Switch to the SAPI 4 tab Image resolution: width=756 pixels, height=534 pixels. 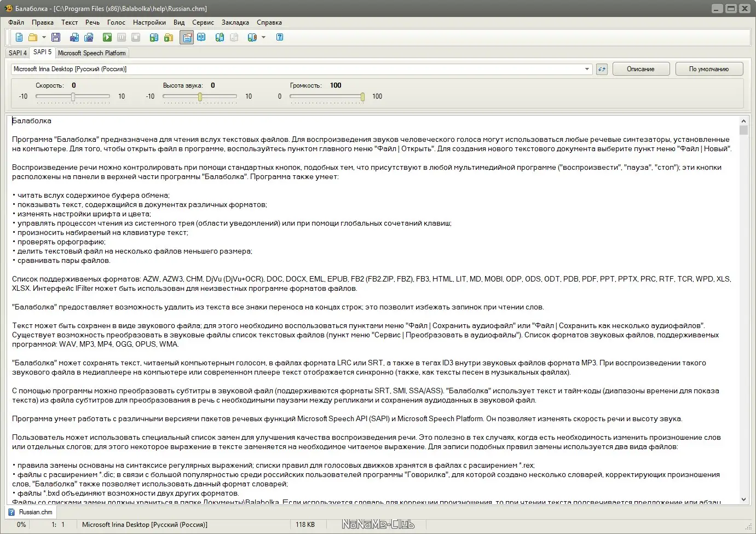(18, 53)
